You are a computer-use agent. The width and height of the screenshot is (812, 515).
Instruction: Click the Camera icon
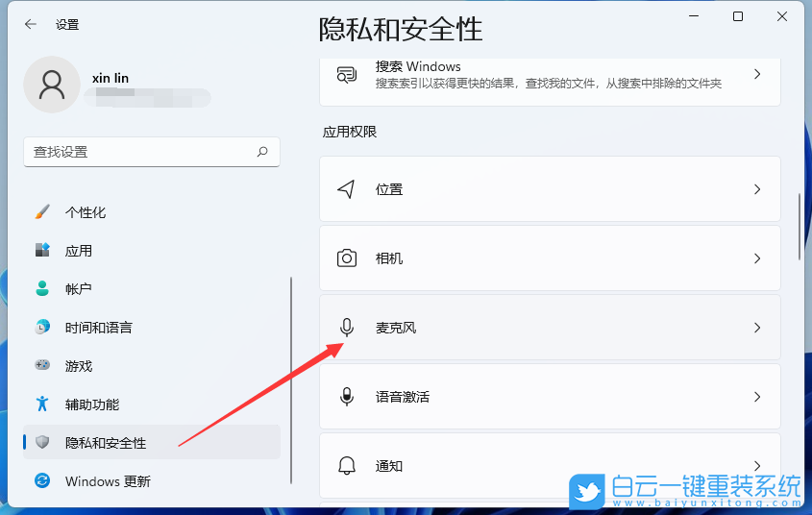click(x=347, y=257)
